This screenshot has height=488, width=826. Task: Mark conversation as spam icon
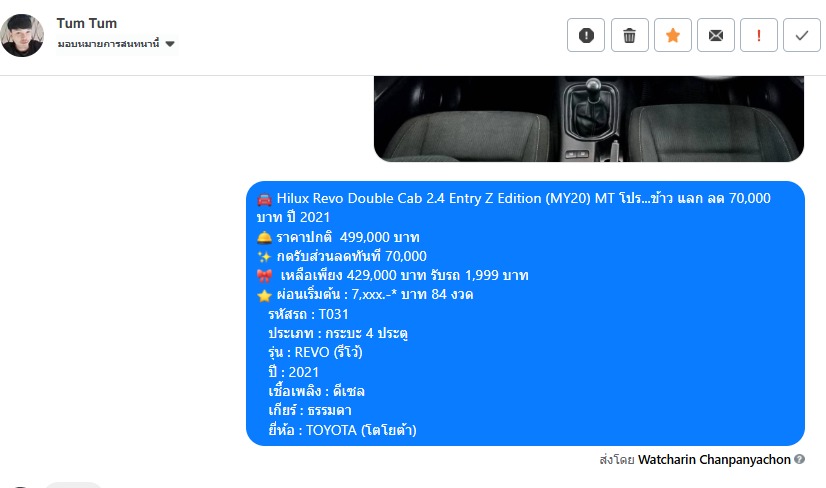coord(586,35)
